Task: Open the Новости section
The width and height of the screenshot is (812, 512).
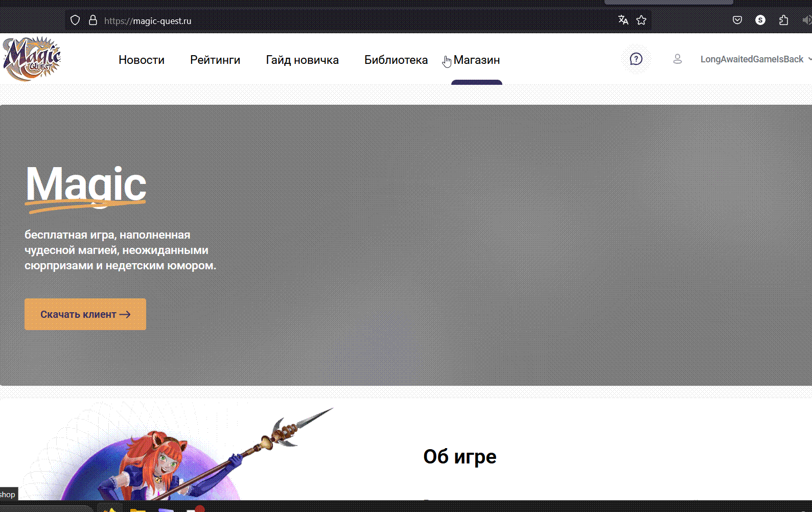Action: (142, 60)
